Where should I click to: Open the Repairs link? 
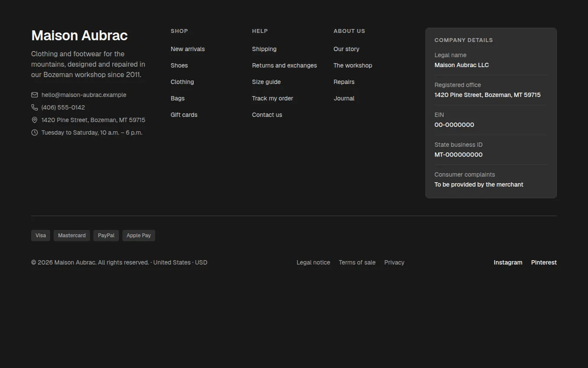344,82
